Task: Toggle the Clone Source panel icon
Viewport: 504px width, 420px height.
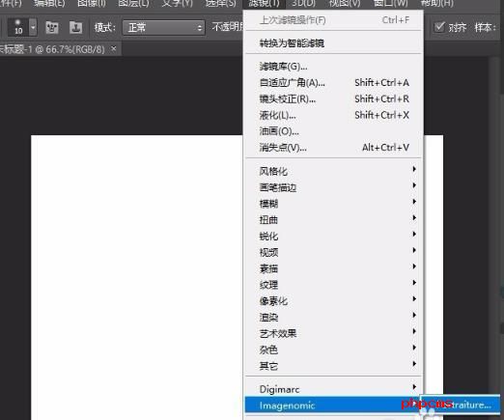Action: [x=76, y=28]
